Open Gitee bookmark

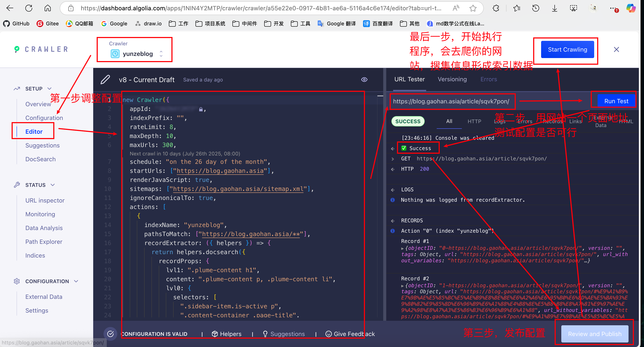47,23
